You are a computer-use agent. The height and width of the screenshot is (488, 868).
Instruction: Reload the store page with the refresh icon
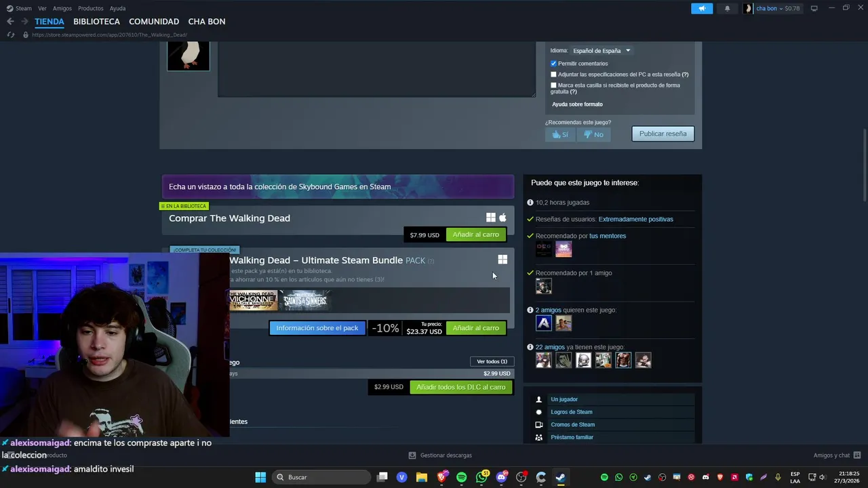click(x=10, y=35)
